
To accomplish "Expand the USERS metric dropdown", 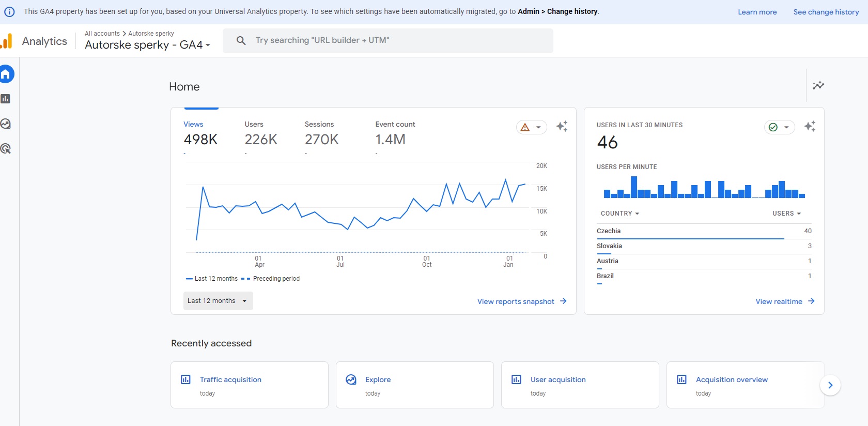I will (x=787, y=214).
